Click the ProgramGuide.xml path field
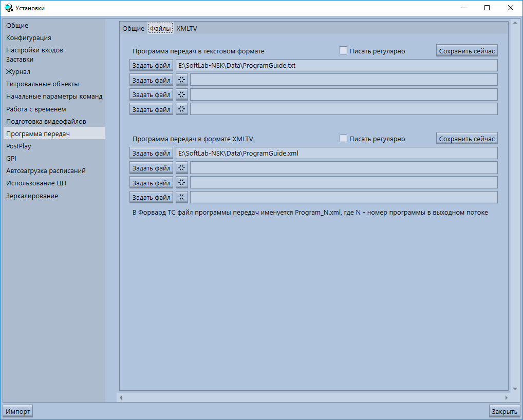Image resolution: width=523 pixels, height=420 pixels. pyautogui.click(x=337, y=153)
